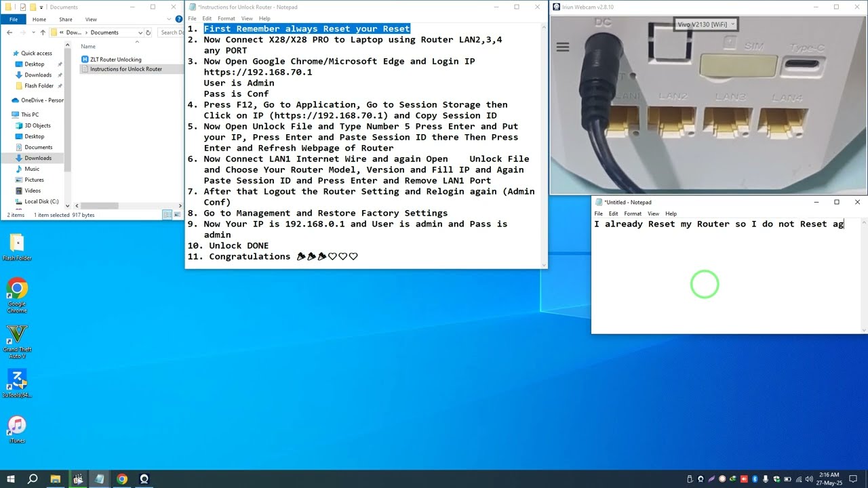Click Documents in the breadcrumb path
Screen dimensions: 868x488
104,33
